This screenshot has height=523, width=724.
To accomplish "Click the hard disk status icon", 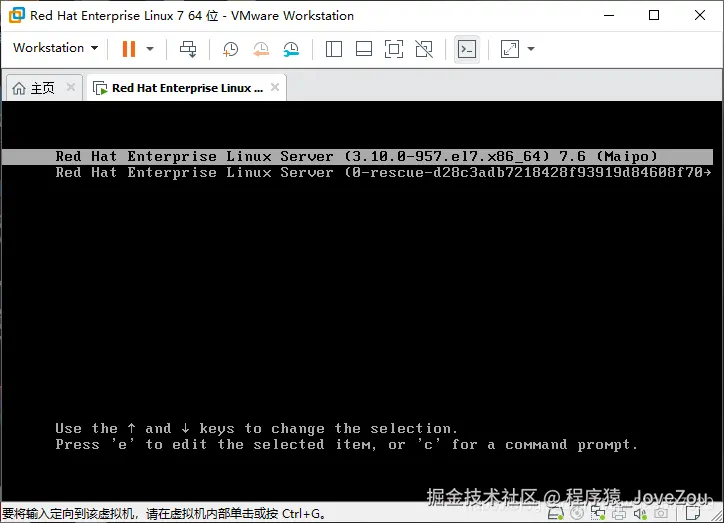I will pyautogui.click(x=555, y=513).
